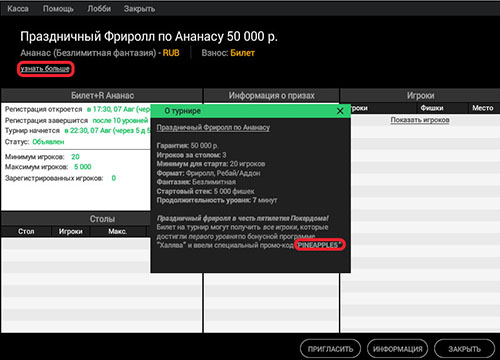The height and width of the screenshot is (360, 500).
Task: Click the ПРИГЛАСИТЬ button
Action: pyautogui.click(x=330, y=349)
